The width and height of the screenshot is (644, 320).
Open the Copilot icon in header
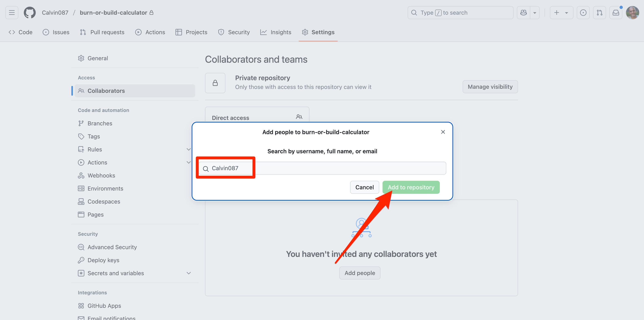pos(523,12)
